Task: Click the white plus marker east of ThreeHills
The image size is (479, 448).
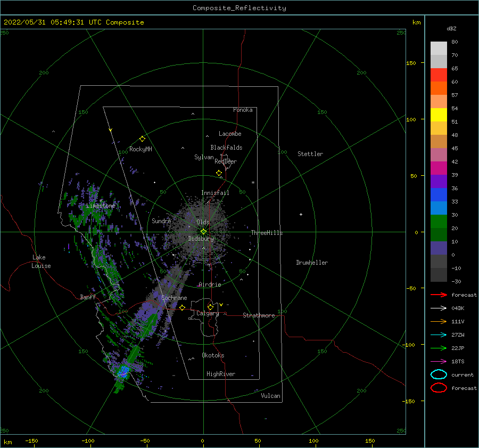Action: point(301,214)
